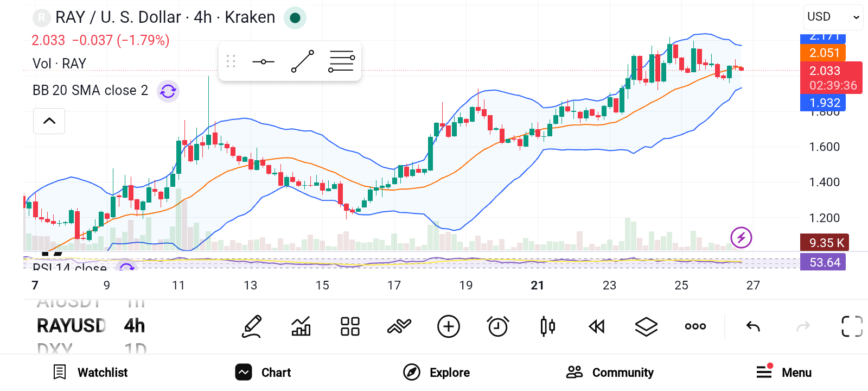
Task: Enter fullscreen mode with the corner brackets icon
Action: pyautogui.click(x=852, y=326)
